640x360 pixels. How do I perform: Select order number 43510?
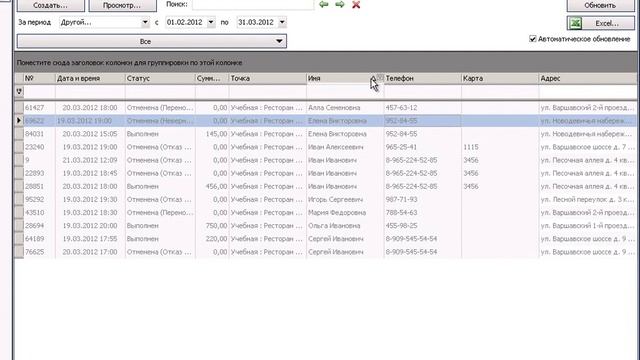tap(34, 212)
